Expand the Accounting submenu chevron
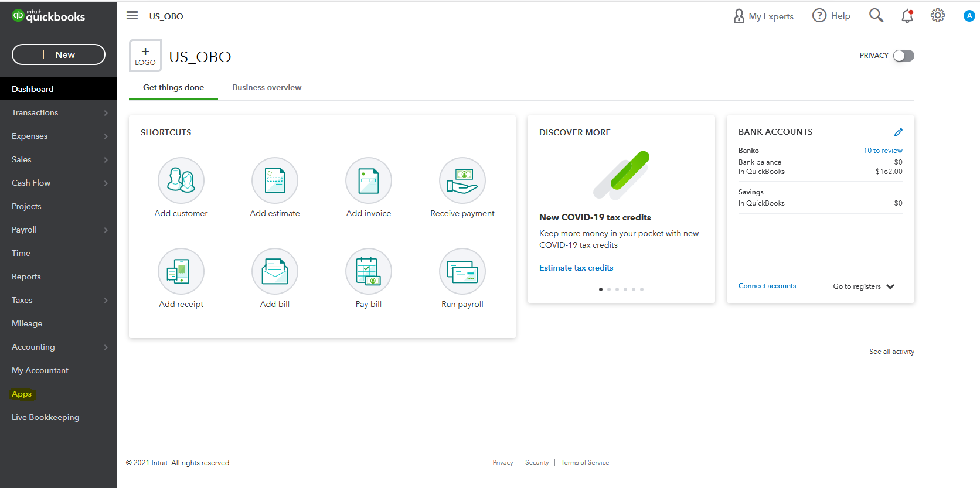The width and height of the screenshot is (980, 488). [x=106, y=347]
